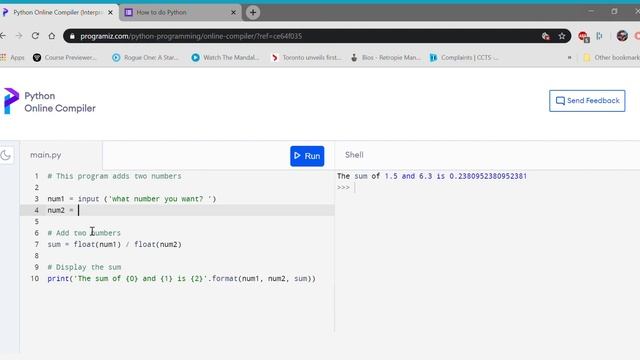Close the How to do Python tab
The image size is (640, 360).
pos(233,13)
